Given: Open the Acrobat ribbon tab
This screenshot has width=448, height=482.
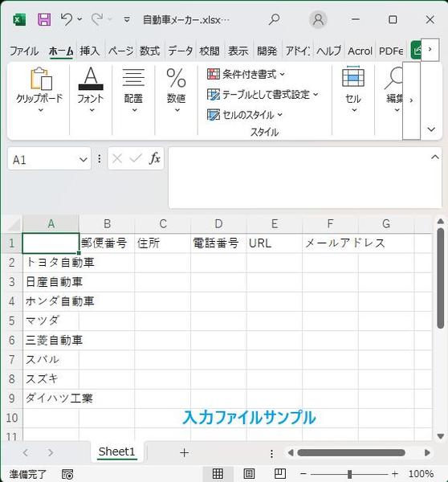Looking at the screenshot, I should [x=360, y=51].
